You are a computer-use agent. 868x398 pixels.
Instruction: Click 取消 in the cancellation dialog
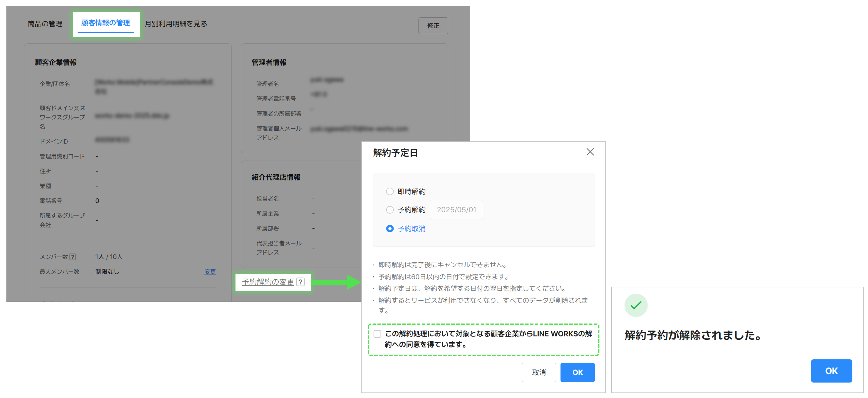coord(539,372)
